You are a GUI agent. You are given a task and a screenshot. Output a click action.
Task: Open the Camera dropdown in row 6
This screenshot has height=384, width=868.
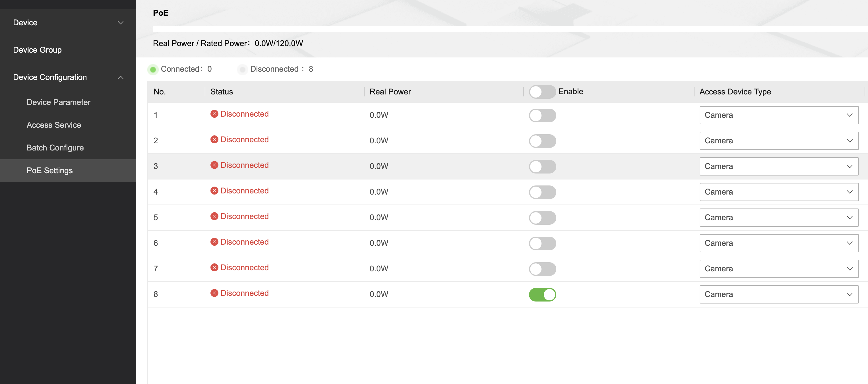tap(779, 243)
